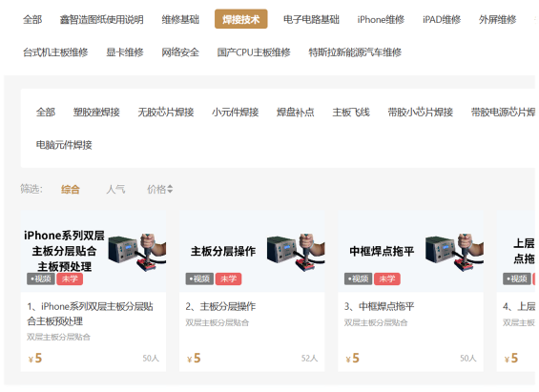
Task: Click the 未学 badge on 主板分层操作 card
Action: coord(229,279)
